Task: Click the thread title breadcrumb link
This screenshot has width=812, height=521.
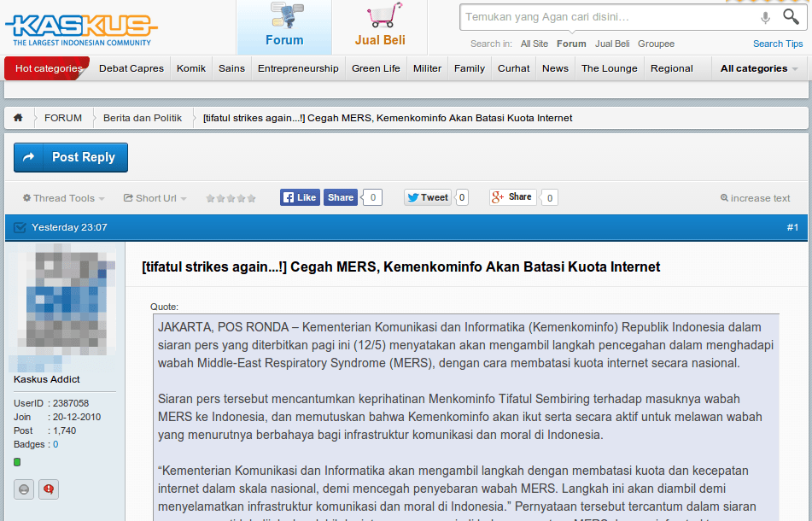Action: click(388, 118)
